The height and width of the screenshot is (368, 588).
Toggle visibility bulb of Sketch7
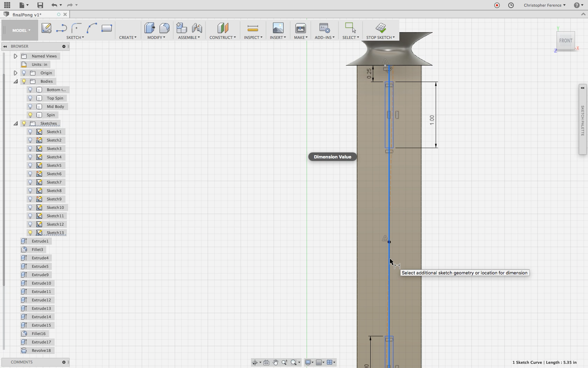click(30, 182)
